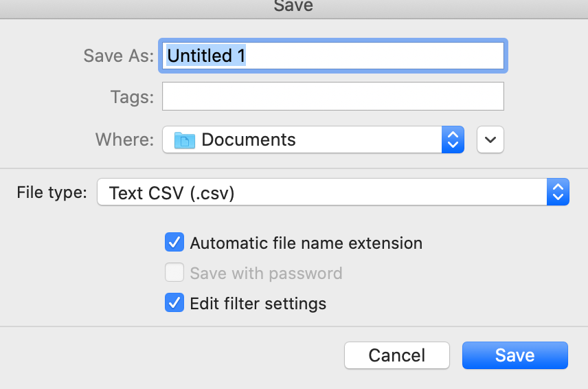Focus the Tags input field
The height and width of the screenshot is (389, 588).
pos(332,96)
